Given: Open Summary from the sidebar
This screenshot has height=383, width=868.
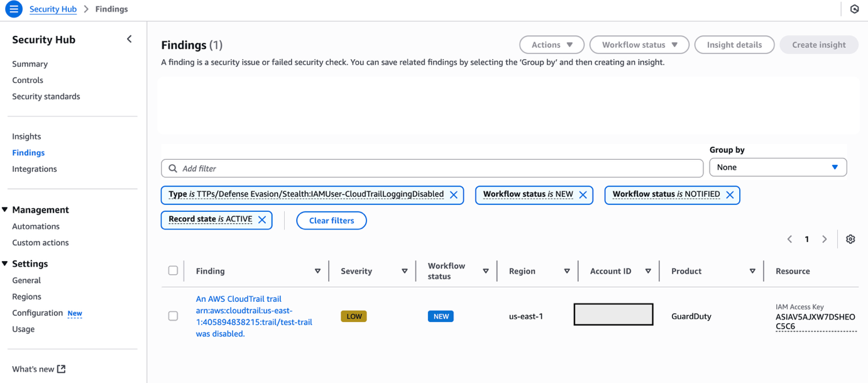Looking at the screenshot, I should click(x=30, y=64).
